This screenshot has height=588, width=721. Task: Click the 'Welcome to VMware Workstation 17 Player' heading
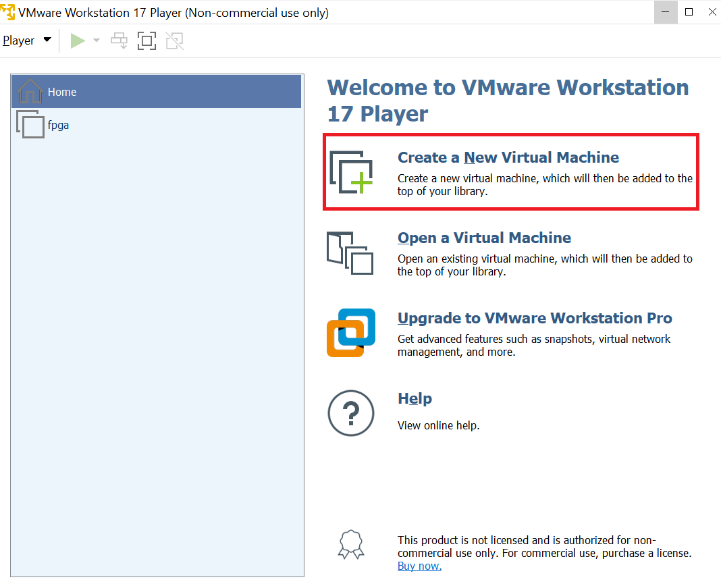(508, 100)
